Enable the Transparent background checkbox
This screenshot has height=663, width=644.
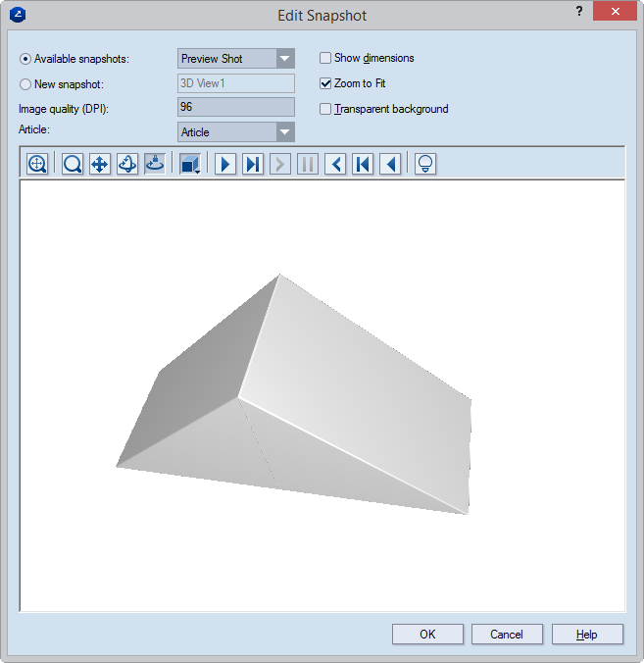click(326, 109)
